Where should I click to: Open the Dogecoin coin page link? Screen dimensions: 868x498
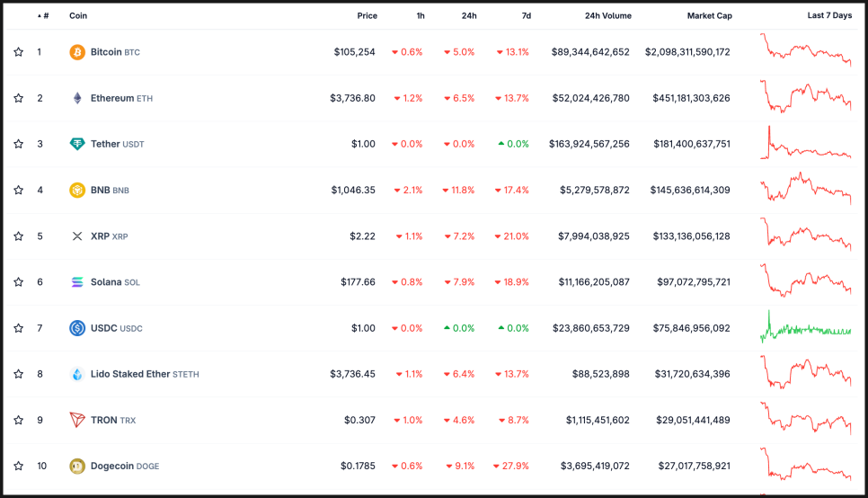point(112,466)
